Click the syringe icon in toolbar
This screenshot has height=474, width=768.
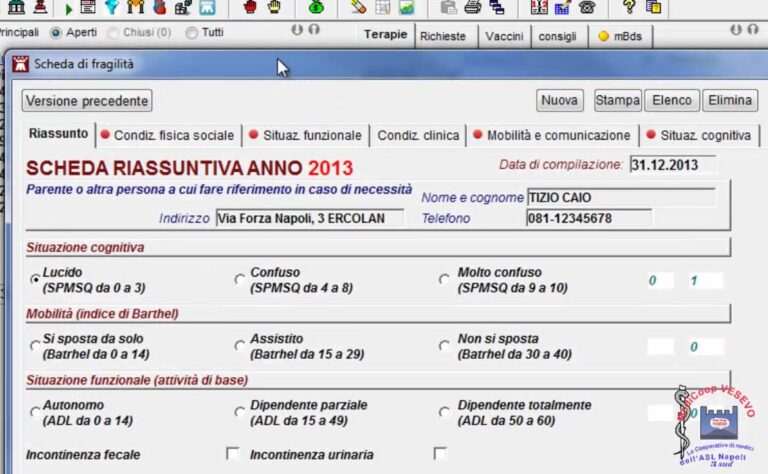click(359, 7)
